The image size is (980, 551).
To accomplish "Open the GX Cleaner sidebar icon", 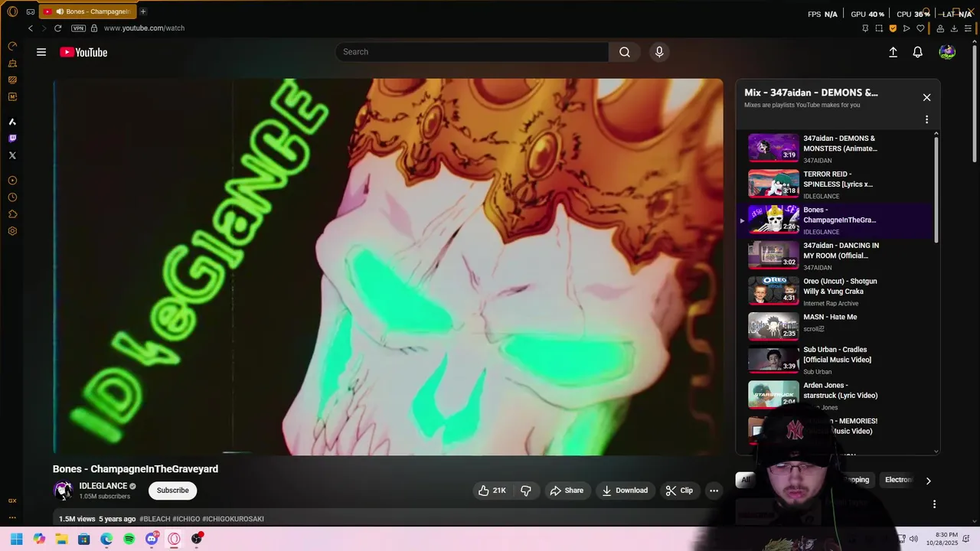I will (12, 63).
